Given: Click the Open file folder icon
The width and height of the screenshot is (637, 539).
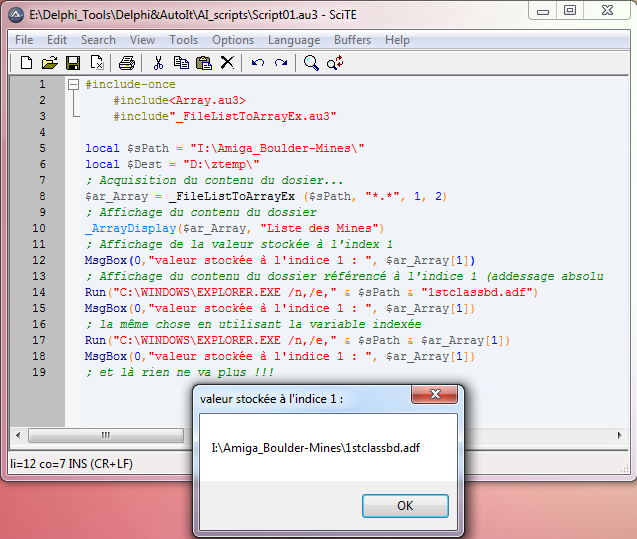Looking at the screenshot, I should point(50,63).
